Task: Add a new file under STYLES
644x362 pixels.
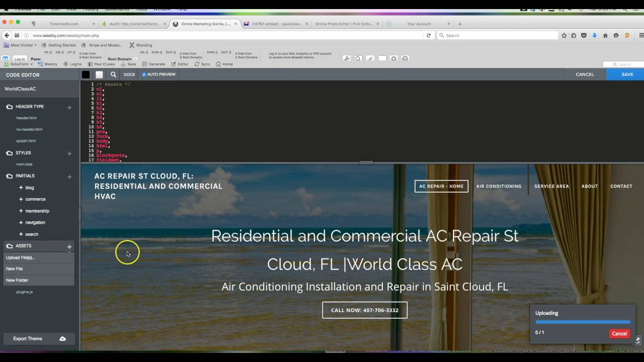Action: click(x=69, y=153)
